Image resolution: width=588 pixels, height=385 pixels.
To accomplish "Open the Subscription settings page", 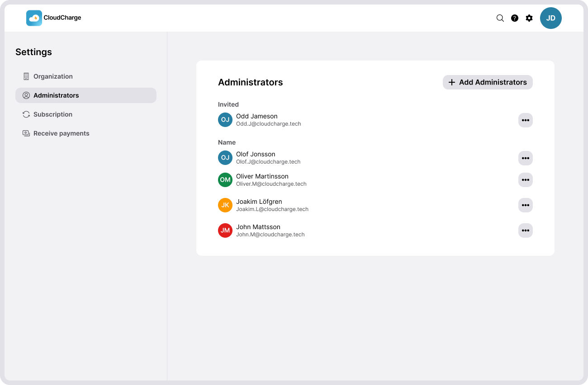I will pyautogui.click(x=86, y=114).
